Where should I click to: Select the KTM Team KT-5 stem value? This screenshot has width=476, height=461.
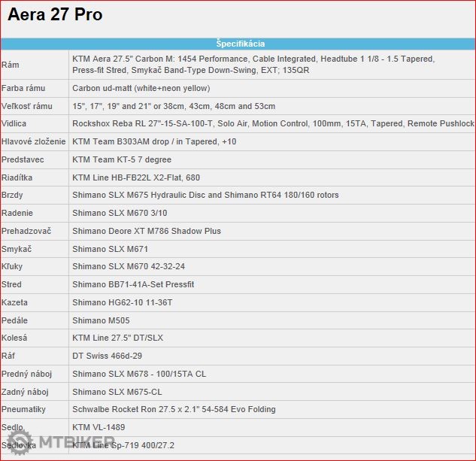(x=122, y=159)
